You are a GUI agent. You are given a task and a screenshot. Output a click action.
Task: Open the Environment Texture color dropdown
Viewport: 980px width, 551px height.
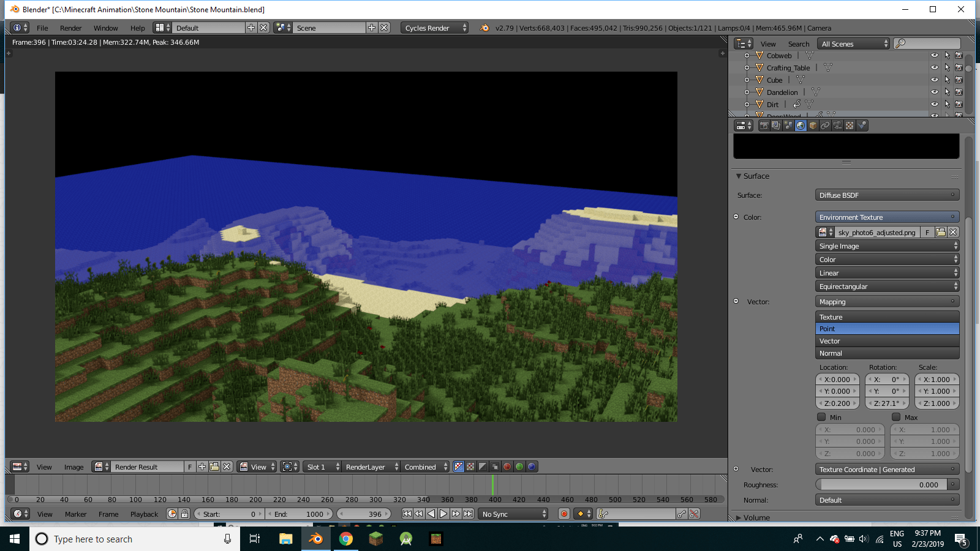pyautogui.click(x=887, y=217)
